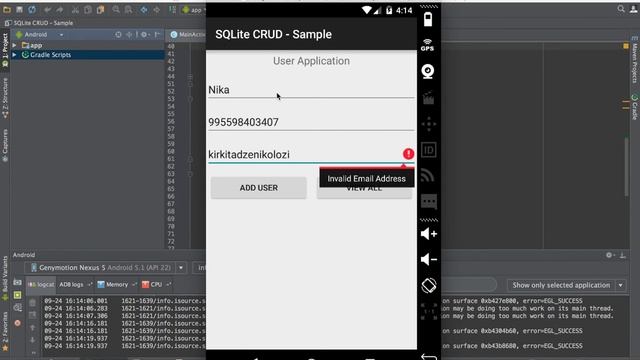Click the Cut scissors icon

[76, 10]
